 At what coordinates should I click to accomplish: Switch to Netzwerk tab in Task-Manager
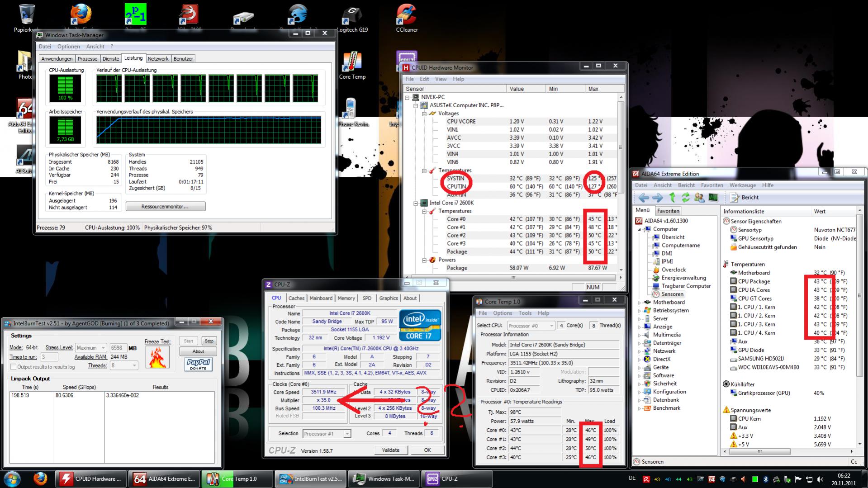[x=158, y=59]
